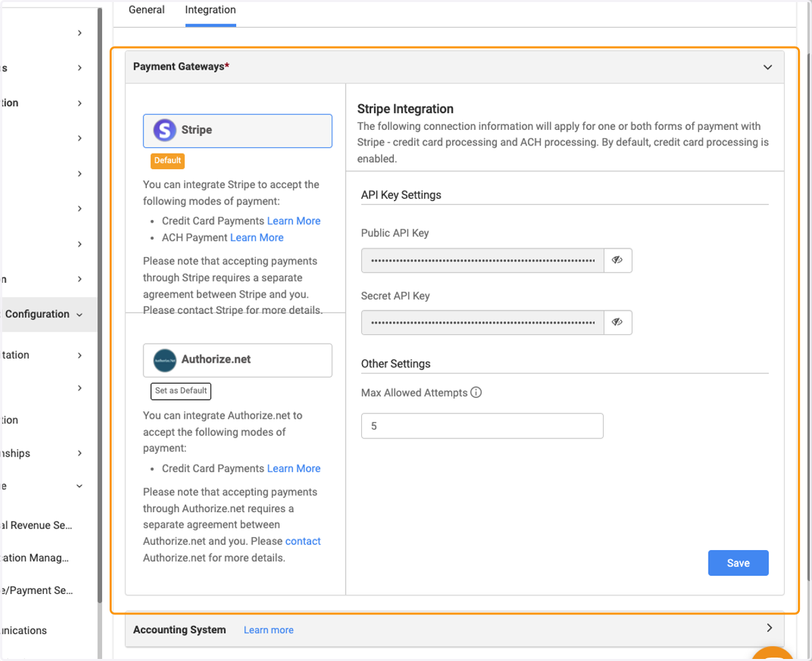Expand the sidebar item ending in 'nships'
The height and width of the screenshot is (661, 812).
point(80,453)
